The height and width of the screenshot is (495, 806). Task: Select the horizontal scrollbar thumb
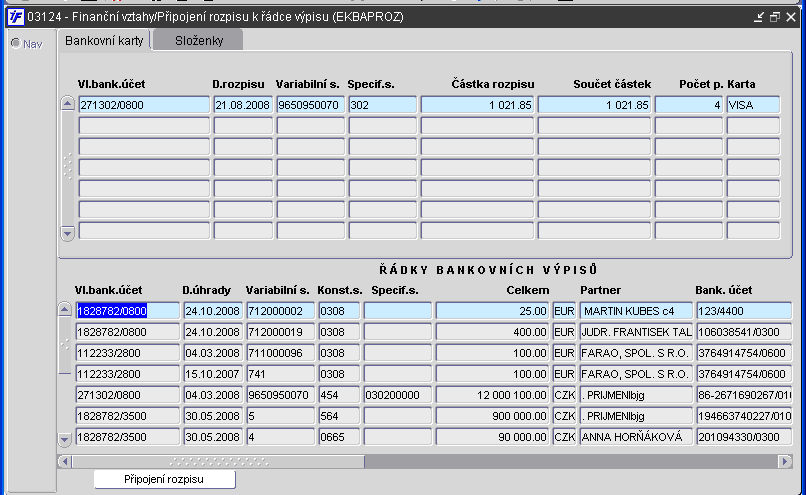[x=218, y=462]
